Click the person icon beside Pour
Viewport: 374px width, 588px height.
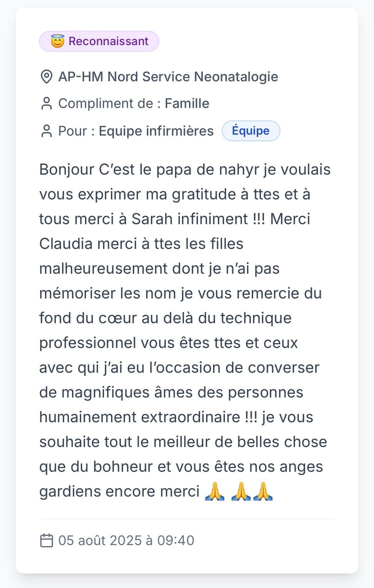pyautogui.click(x=46, y=131)
